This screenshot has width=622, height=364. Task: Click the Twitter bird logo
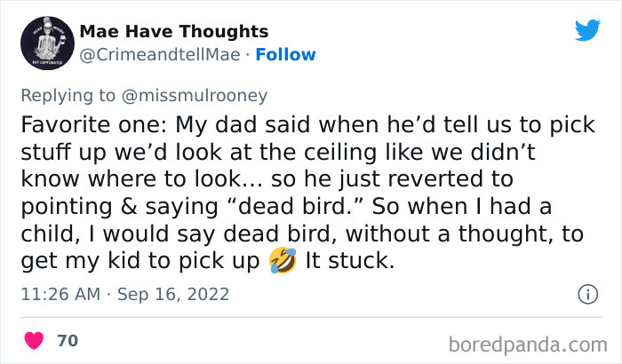pyautogui.click(x=587, y=29)
